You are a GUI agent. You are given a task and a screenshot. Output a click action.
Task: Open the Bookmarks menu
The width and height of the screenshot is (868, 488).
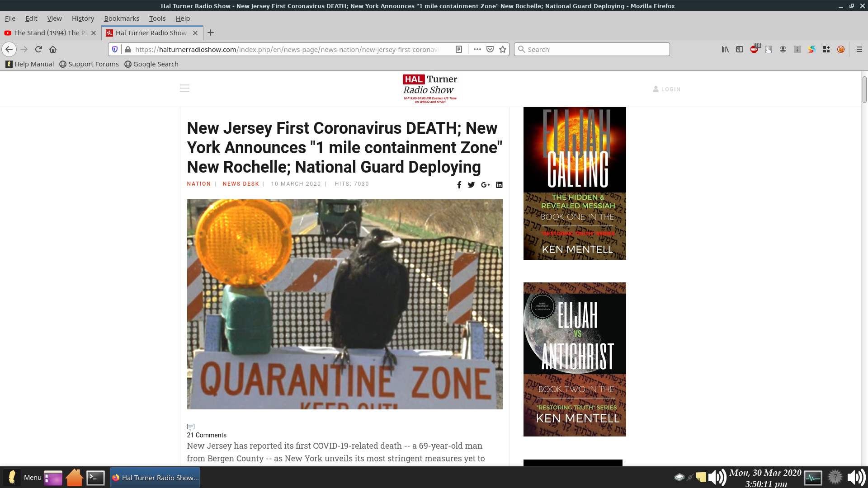point(122,19)
